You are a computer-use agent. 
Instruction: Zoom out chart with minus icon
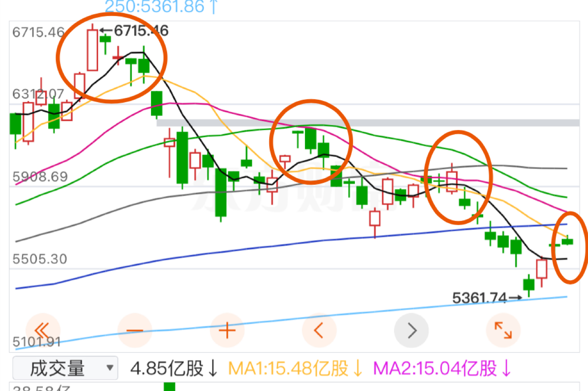point(135,330)
